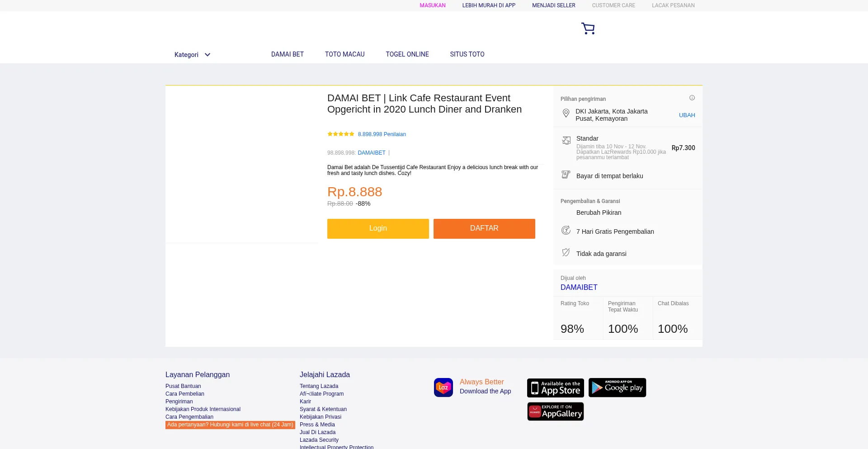Click the Standar shipping box icon
The width and height of the screenshot is (868, 449).
[566, 141]
